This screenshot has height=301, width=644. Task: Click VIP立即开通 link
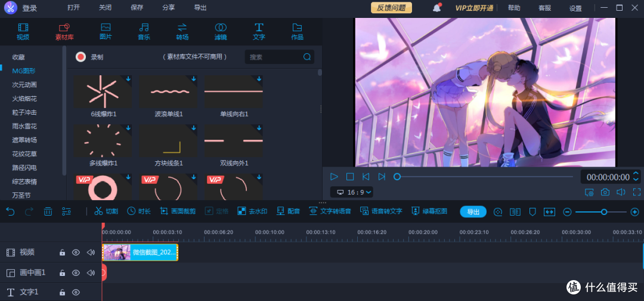click(474, 8)
